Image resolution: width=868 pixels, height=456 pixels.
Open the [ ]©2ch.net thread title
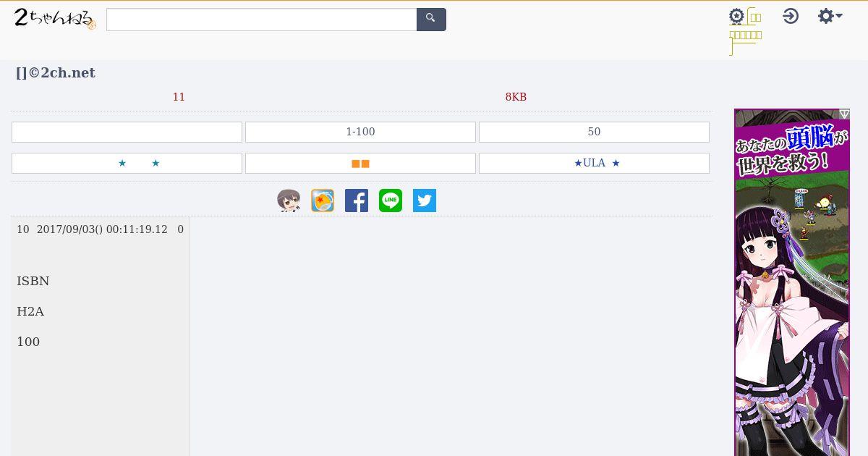(x=56, y=72)
